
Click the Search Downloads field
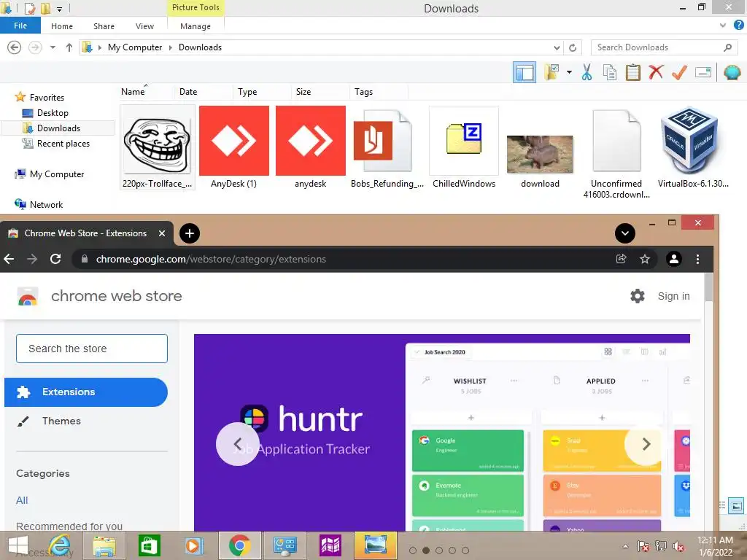click(664, 47)
